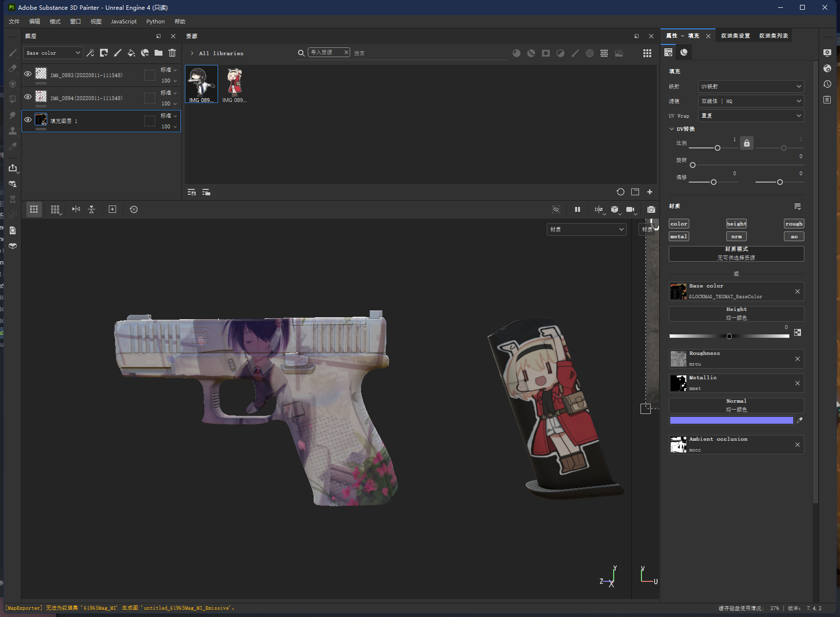Viewport: 840px width, 617px height.
Task: Click the UV rotation slider handle
Action: click(x=693, y=165)
